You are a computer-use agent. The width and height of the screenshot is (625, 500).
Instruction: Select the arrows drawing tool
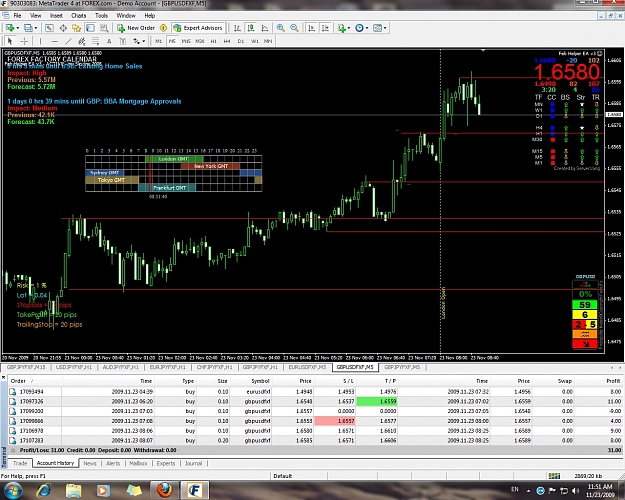137,41
